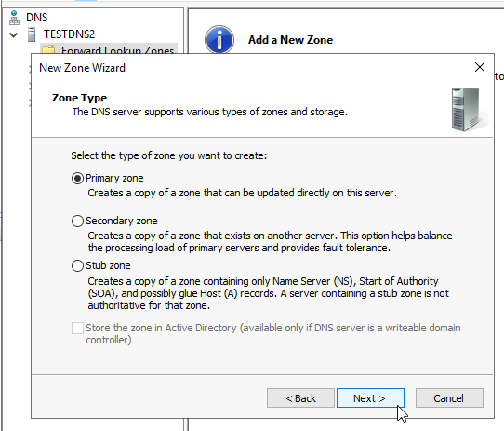Click the blue information icon

(219, 40)
